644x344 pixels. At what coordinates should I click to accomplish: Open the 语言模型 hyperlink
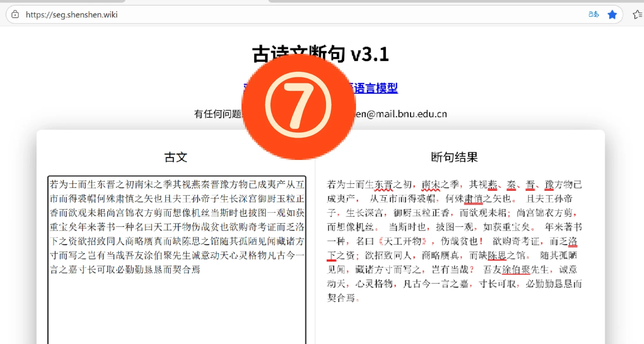(x=376, y=88)
